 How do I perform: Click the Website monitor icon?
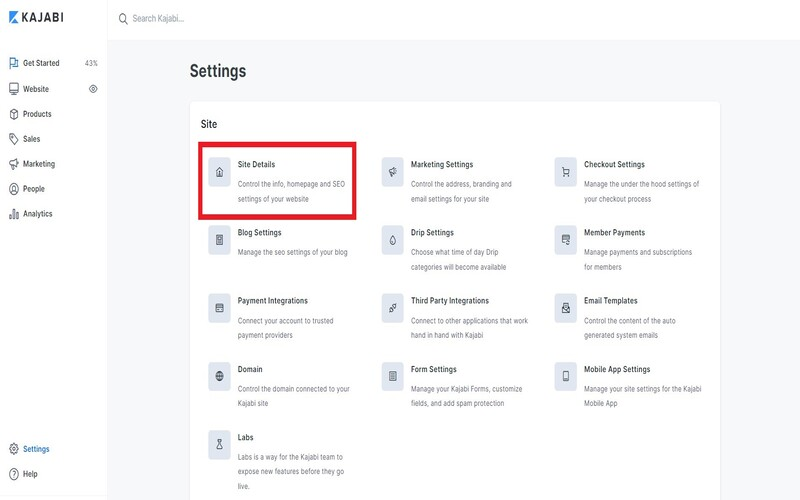[x=14, y=89]
